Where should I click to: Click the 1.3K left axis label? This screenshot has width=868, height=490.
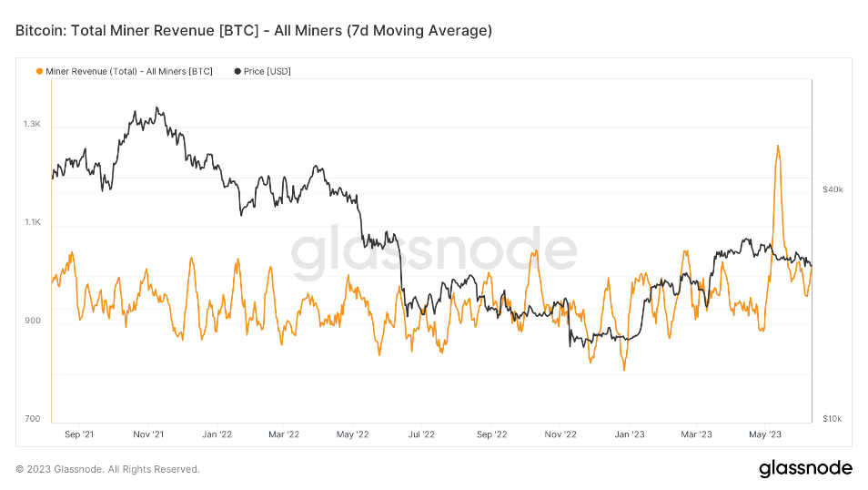32,125
